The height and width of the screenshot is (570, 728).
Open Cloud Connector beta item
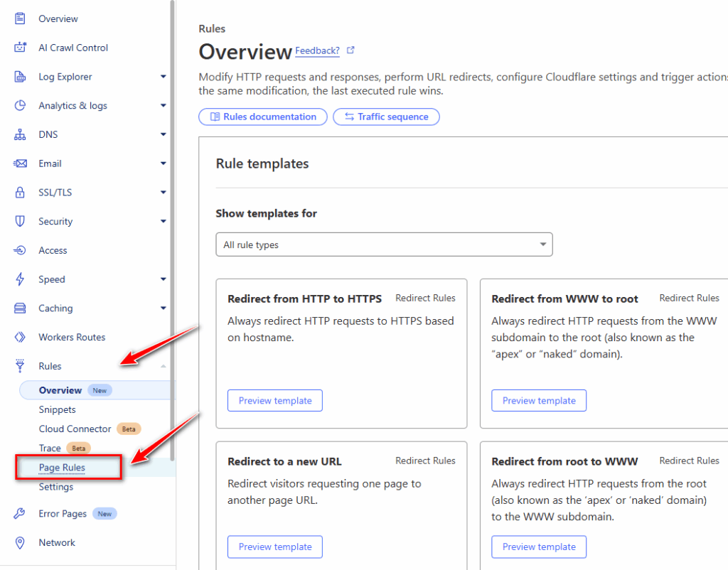75,429
